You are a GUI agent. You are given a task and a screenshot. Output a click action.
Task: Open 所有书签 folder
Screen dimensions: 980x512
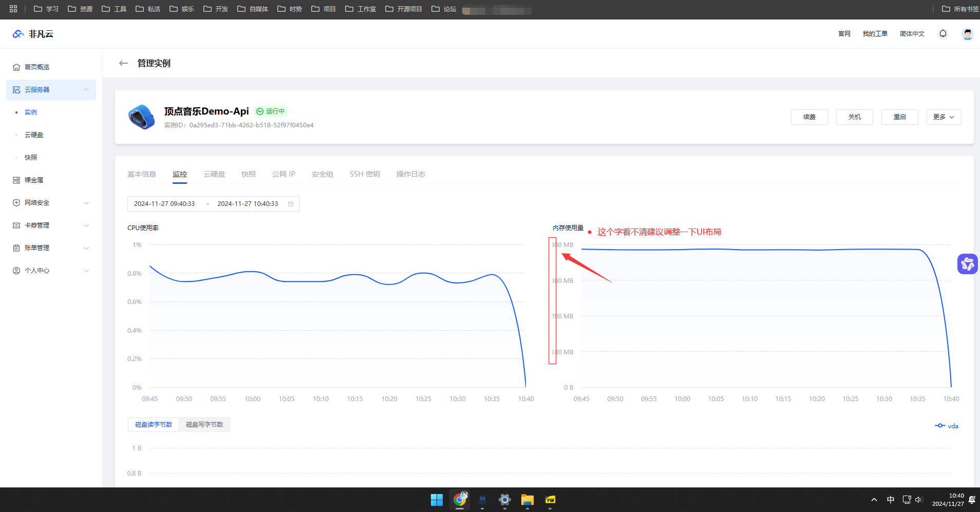(x=960, y=9)
